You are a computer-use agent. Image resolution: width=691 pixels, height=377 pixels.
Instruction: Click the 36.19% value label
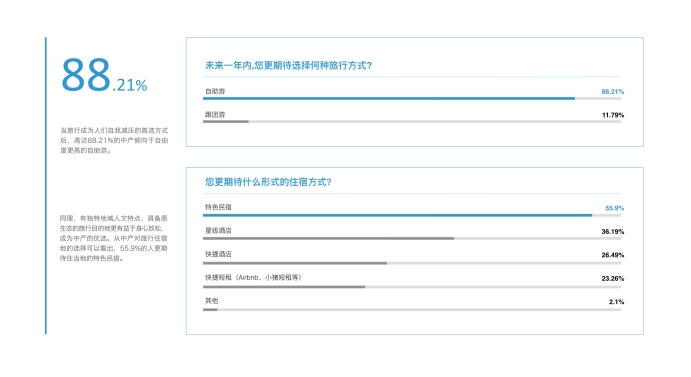coord(613,231)
